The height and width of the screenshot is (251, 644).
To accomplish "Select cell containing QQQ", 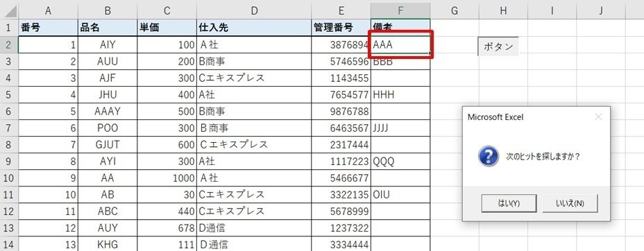I will (x=400, y=161).
